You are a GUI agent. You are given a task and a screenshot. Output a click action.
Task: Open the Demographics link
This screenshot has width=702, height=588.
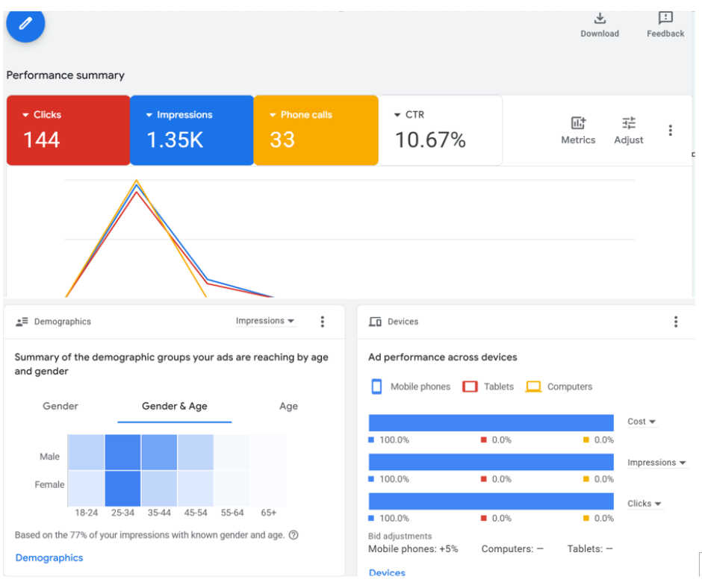[49, 558]
